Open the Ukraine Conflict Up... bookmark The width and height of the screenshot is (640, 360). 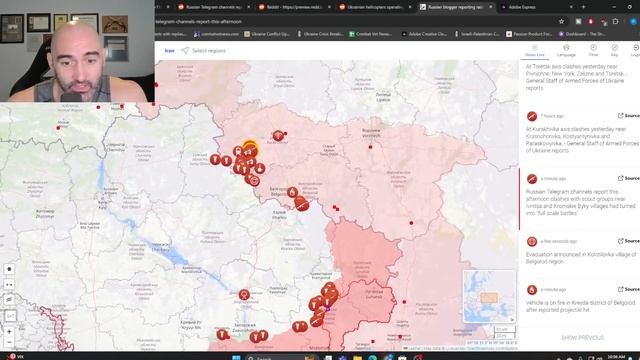coord(267,34)
